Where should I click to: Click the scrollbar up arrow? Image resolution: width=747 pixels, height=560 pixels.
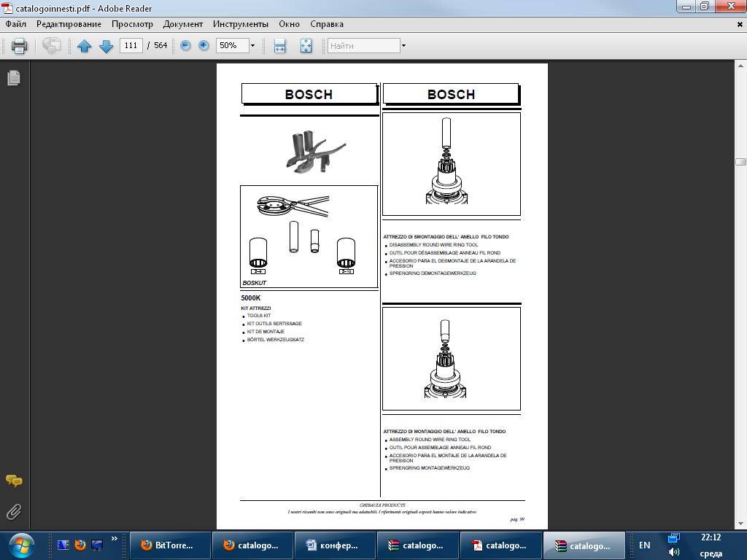[x=741, y=66]
